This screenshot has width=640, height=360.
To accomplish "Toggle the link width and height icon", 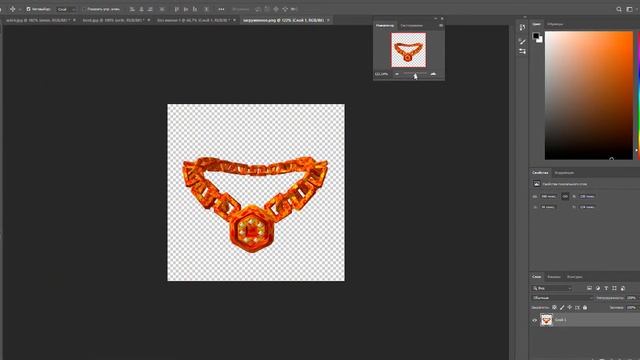I will coord(565,196).
